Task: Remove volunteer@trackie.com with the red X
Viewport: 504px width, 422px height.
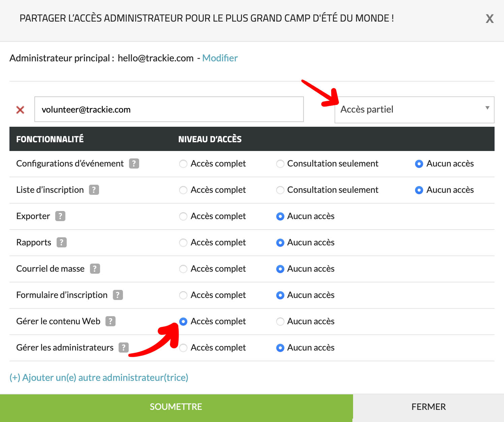Action: (20, 110)
